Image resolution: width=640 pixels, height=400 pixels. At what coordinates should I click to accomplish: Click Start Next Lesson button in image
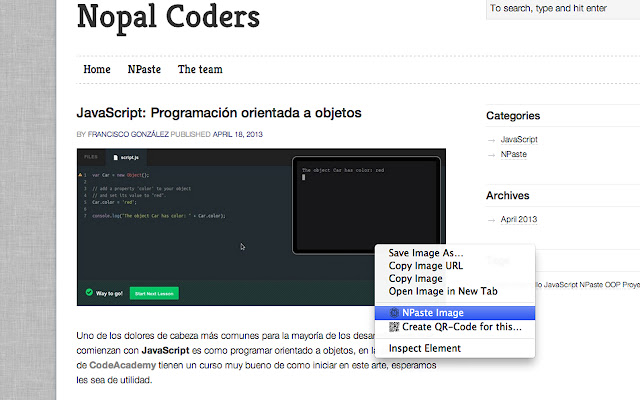[154, 293]
